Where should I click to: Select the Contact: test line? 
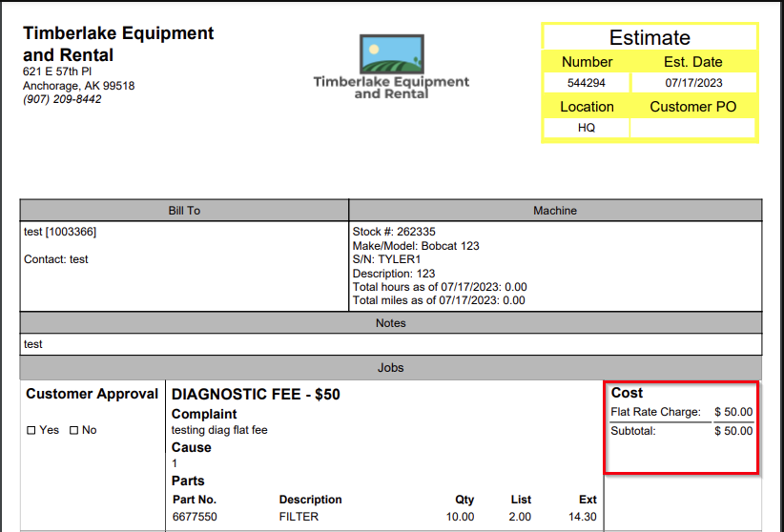[x=56, y=259]
